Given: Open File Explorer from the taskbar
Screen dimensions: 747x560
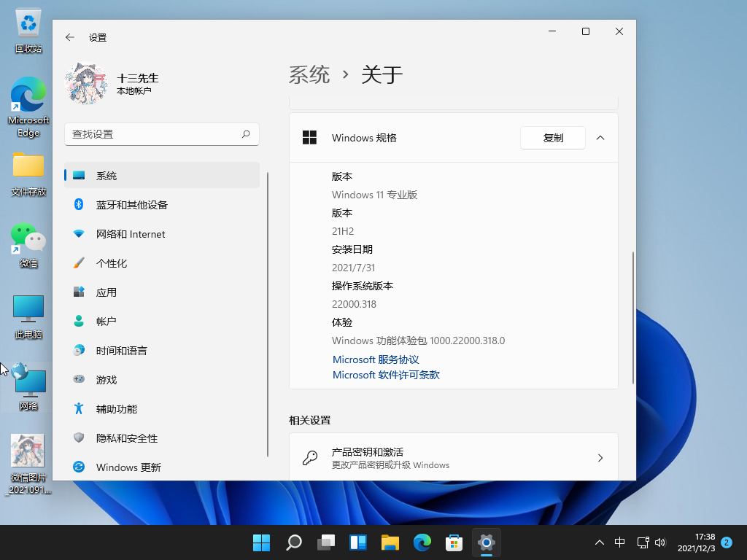Looking at the screenshot, I should click(x=390, y=542).
